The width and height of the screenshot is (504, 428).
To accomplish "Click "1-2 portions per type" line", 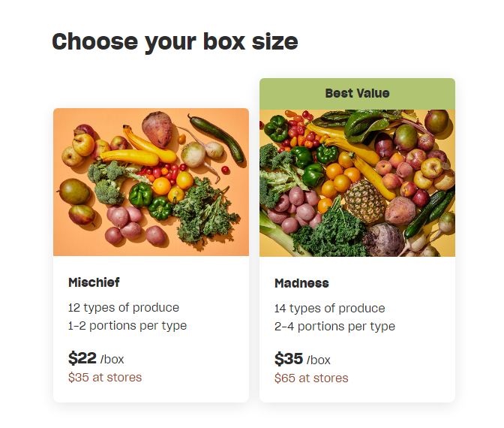I will [x=127, y=325].
